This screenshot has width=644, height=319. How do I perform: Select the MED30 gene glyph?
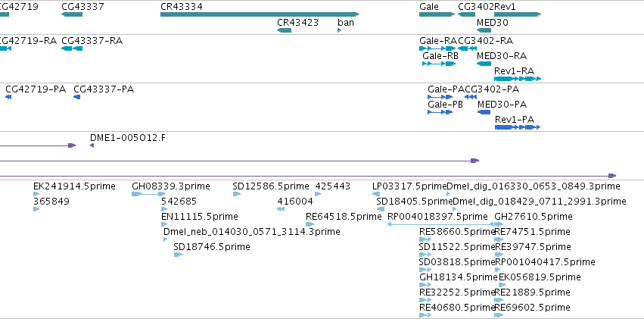pyautogui.click(x=484, y=30)
